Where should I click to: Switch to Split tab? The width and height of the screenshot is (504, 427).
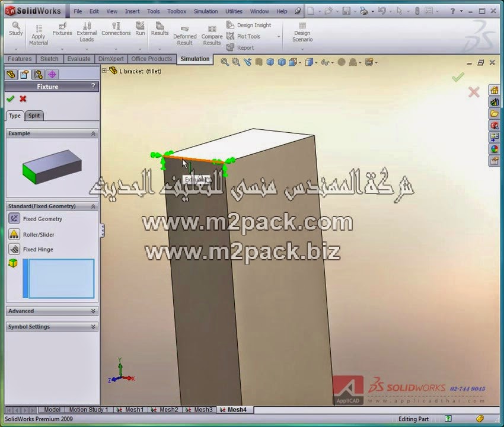click(34, 116)
